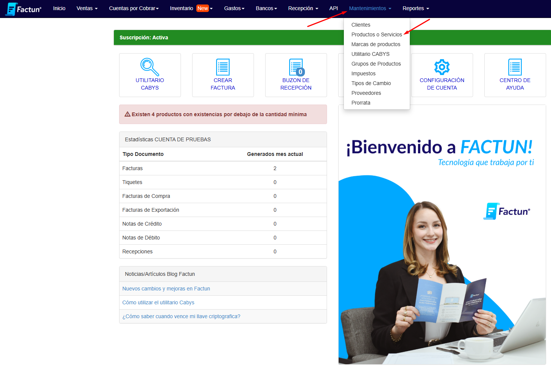Image resolution: width=551 pixels, height=392 pixels.
Task: Click the New badge beside Inventario
Action: 203,8
